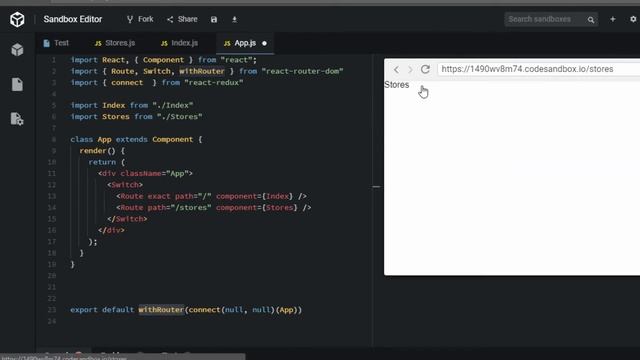Click withRouter in import line
This screenshot has height=360, width=640.
202,71
